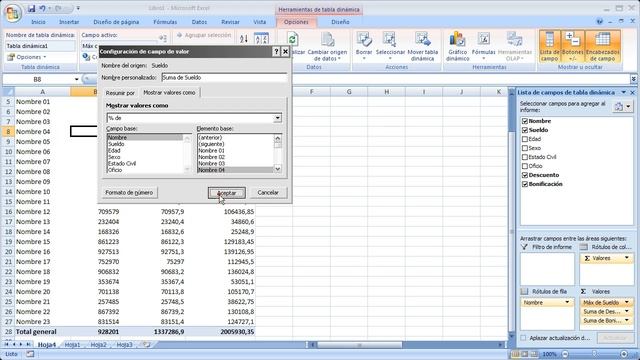Switch to the Insertar ribbon tab
This screenshot has height=360, width=640.
69,22
